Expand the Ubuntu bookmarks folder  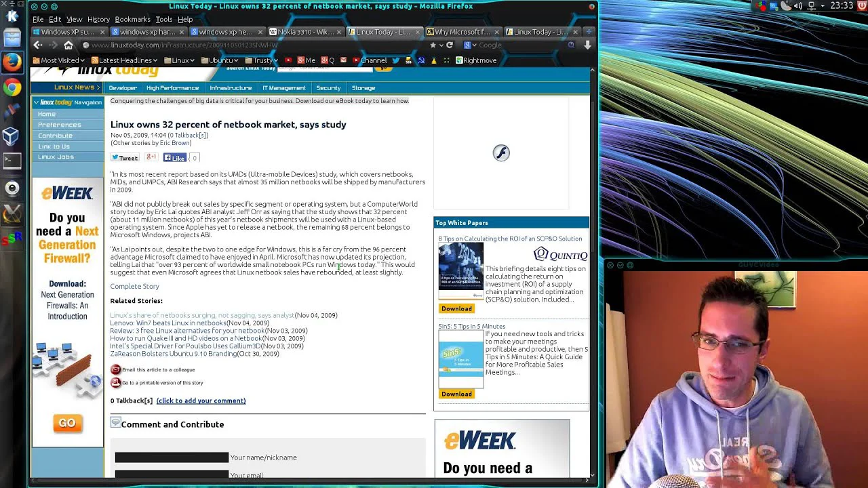pos(220,60)
